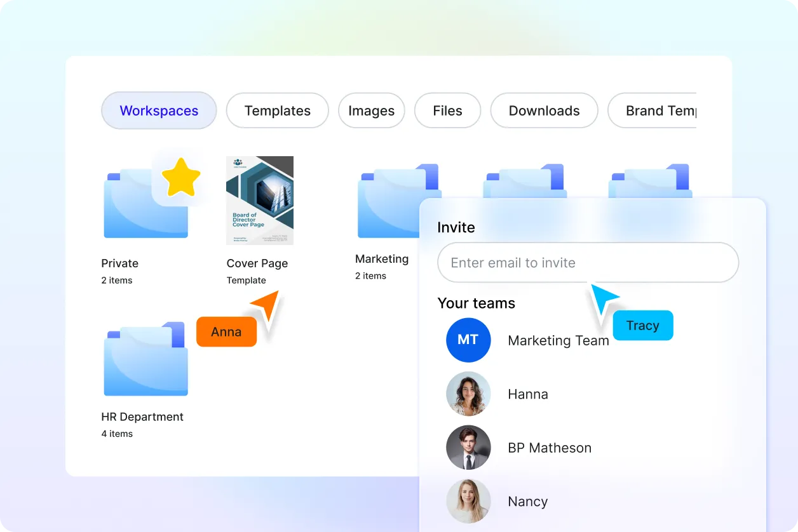Select Marketing Team from Your teams

pyautogui.click(x=558, y=340)
